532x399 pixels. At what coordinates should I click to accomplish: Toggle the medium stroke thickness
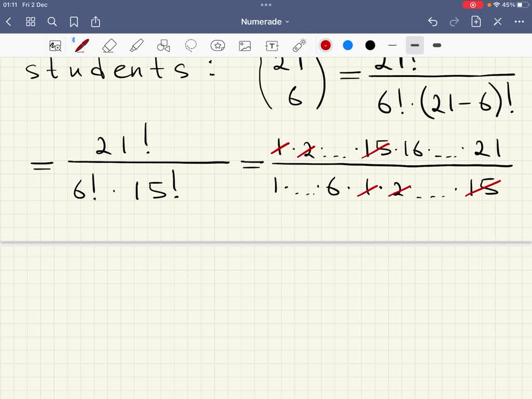point(415,45)
